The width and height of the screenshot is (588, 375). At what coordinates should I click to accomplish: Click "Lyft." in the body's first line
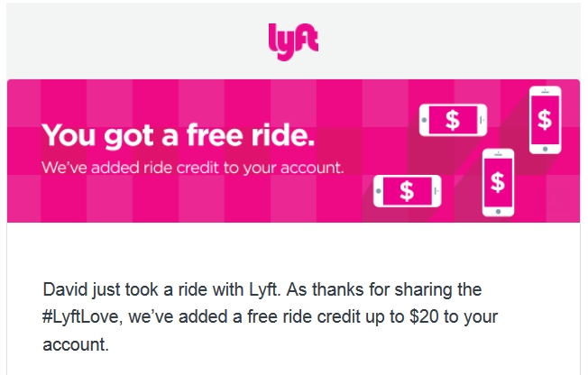253,290
